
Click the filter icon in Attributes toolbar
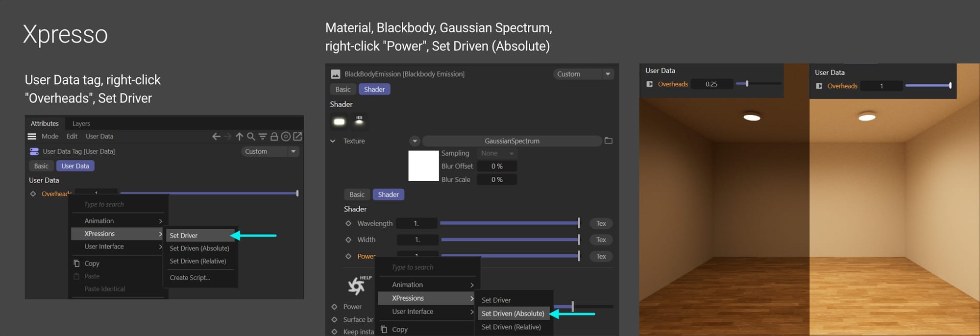(263, 136)
